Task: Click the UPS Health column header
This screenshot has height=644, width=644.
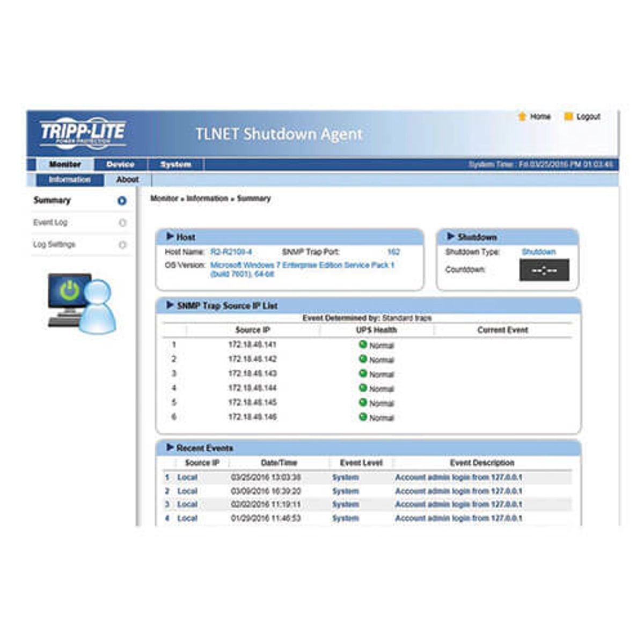Action: [x=376, y=330]
